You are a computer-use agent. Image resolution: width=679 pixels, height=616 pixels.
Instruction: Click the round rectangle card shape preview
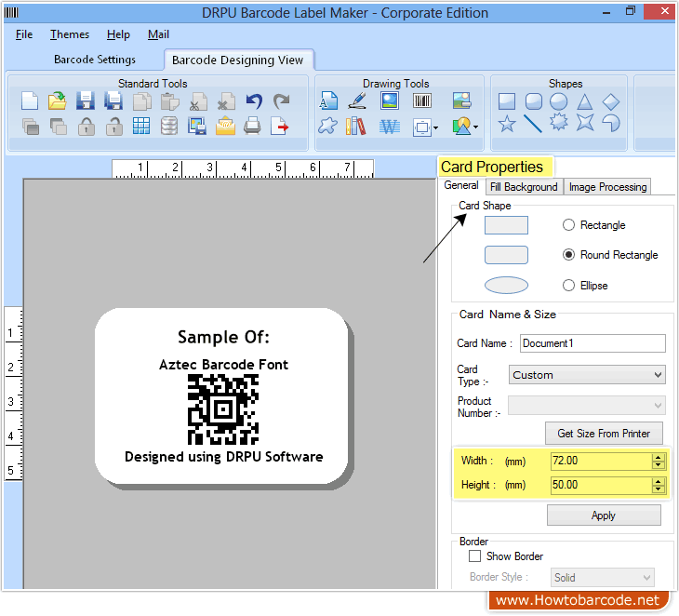[x=506, y=255]
